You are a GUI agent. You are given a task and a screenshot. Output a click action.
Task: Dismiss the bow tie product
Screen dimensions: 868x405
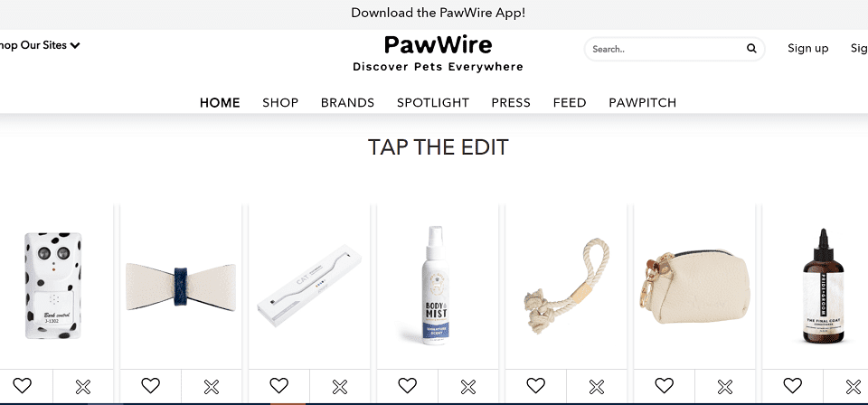point(212,387)
